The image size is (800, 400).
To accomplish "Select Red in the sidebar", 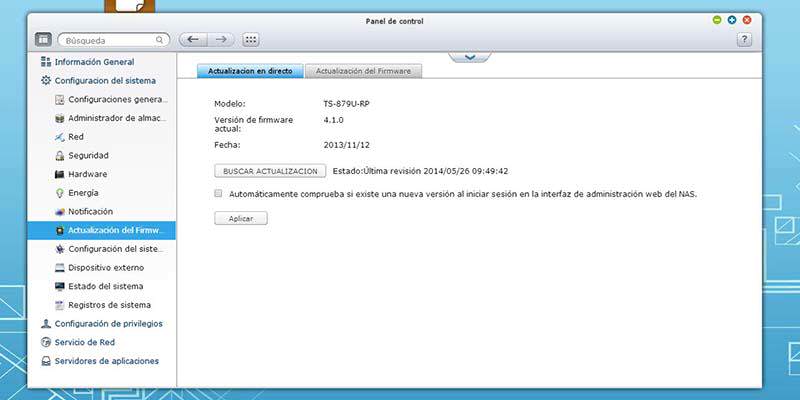I will point(76,137).
